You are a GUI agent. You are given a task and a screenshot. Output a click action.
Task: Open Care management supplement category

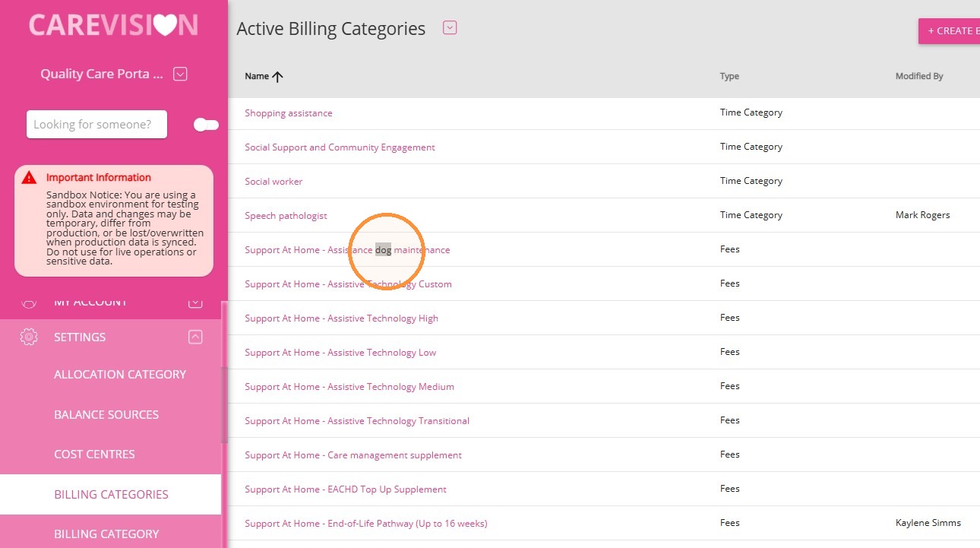[353, 455]
